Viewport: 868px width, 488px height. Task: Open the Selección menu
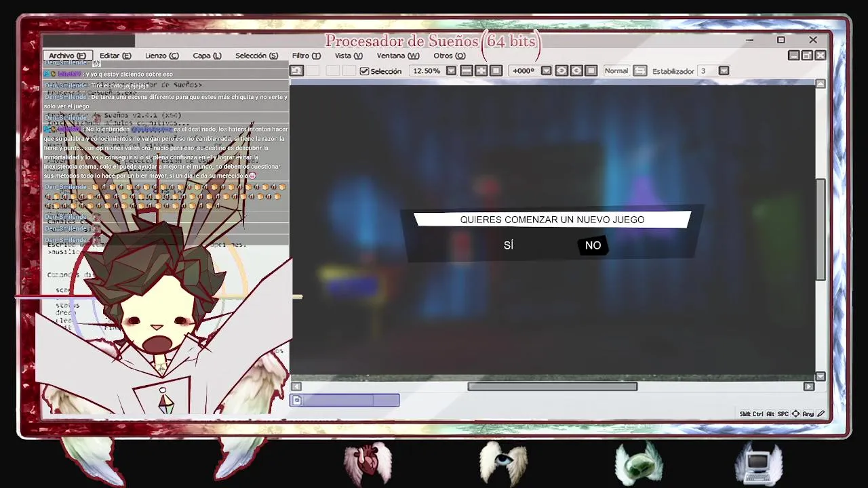(256, 56)
